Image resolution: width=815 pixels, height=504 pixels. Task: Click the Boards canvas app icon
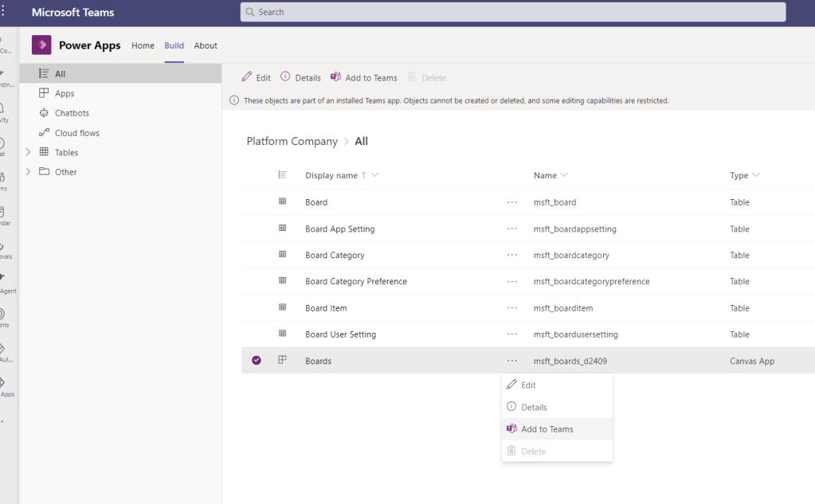pos(282,361)
